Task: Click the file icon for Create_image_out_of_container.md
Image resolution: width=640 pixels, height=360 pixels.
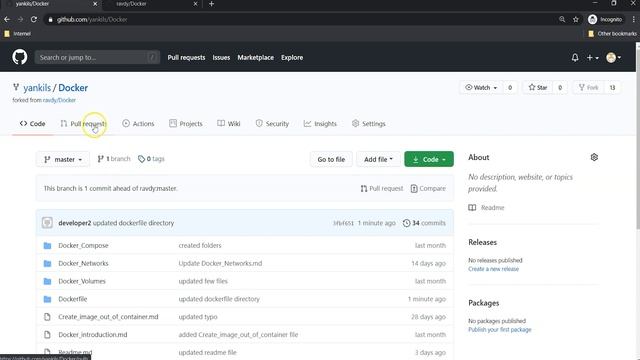Action: point(47,317)
